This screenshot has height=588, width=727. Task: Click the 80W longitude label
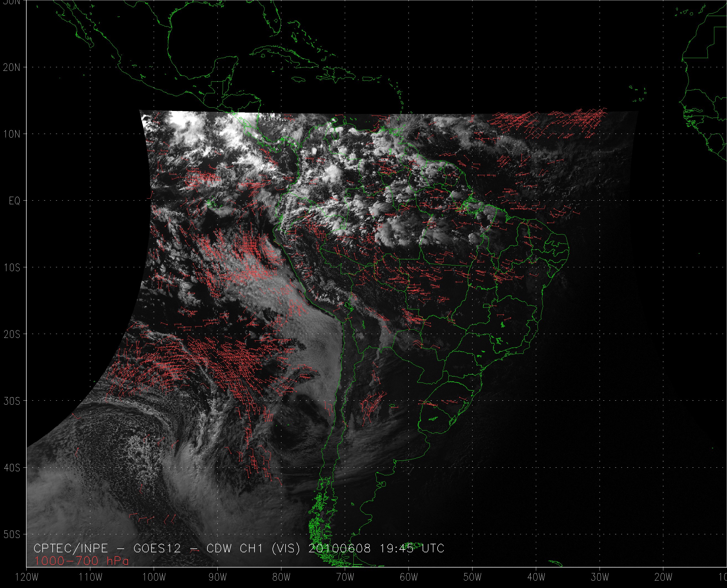coord(281,577)
